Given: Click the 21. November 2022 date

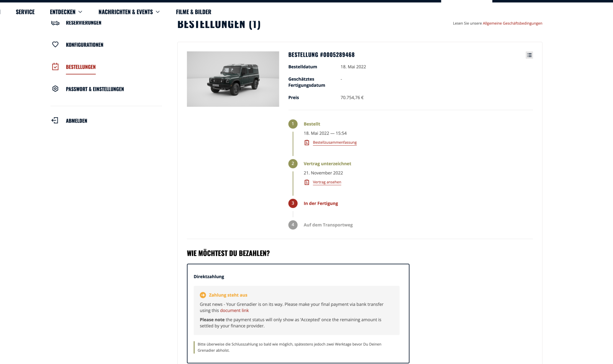Looking at the screenshot, I should tap(323, 173).
